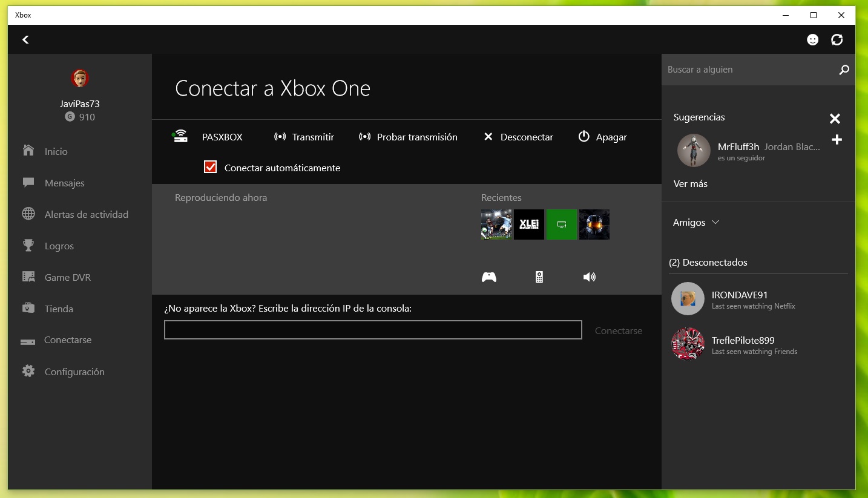
Task: Click the shopping bag icon for Tienda
Action: coord(28,307)
